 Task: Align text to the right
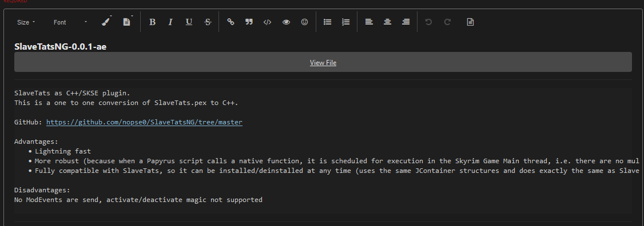pos(406,22)
